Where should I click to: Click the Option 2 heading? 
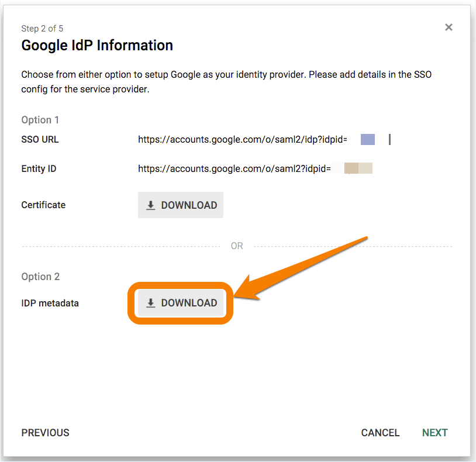click(x=40, y=277)
